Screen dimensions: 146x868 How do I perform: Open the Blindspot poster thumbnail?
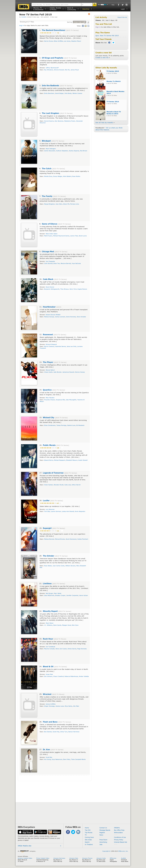pos(29,152)
